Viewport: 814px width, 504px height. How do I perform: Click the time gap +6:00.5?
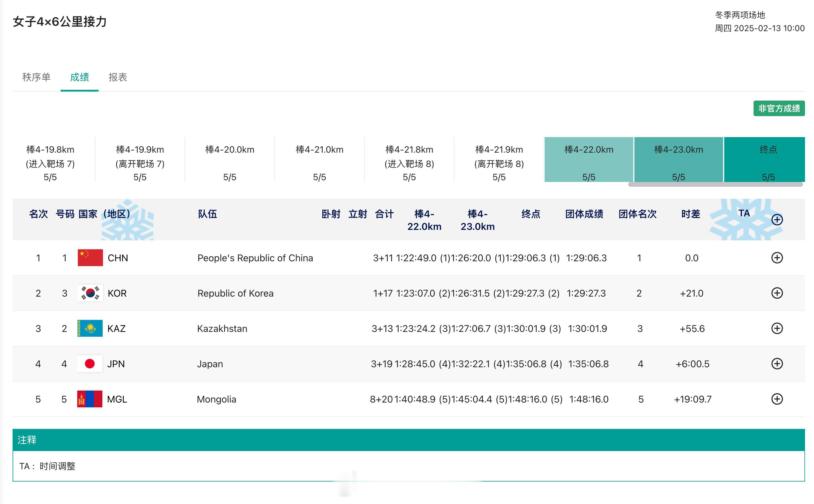tap(692, 364)
